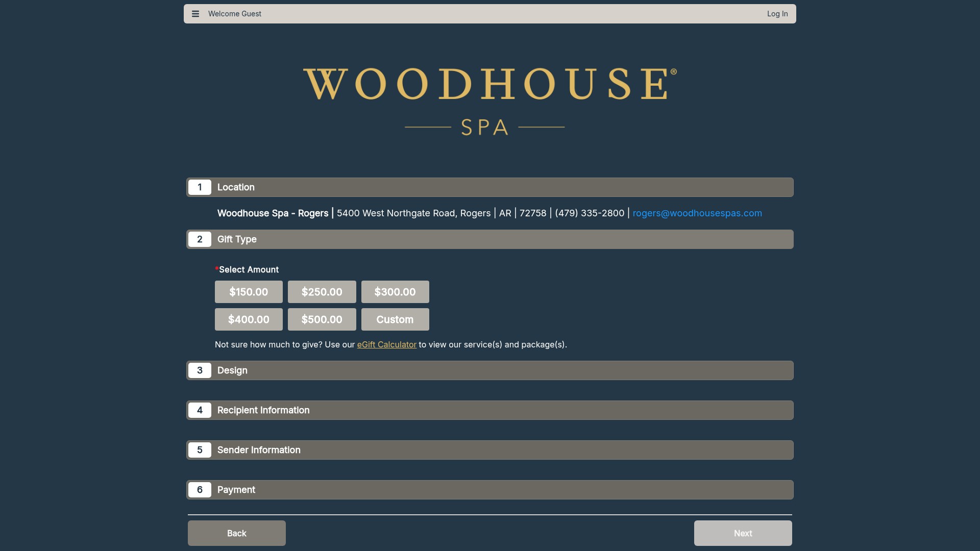Select the Custom amount option
This screenshot has height=551, width=980.
pos(395,319)
